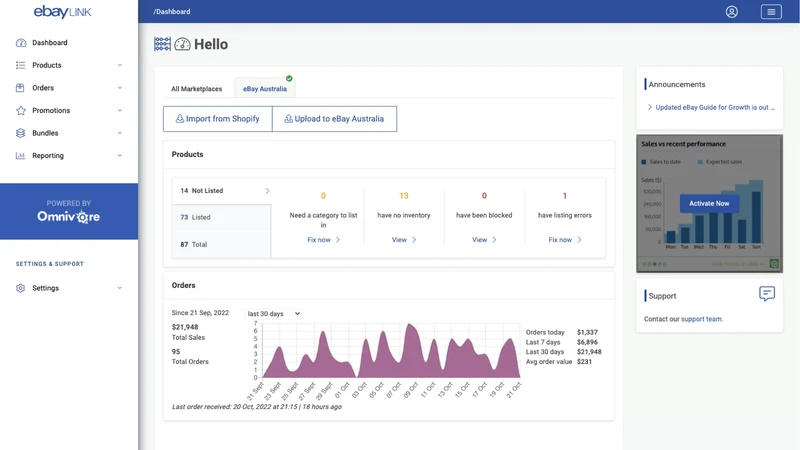Click the Reporting chart sidebar icon
This screenshot has height=450, width=800.
[20, 156]
